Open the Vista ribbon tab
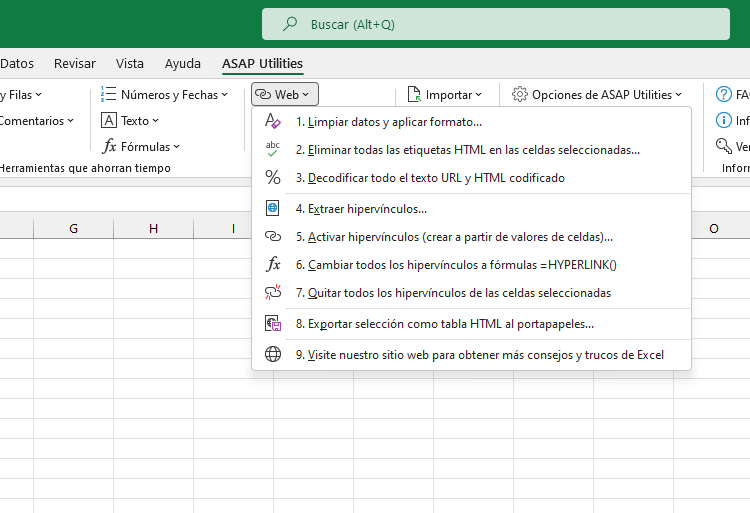This screenshot has width=750, height=513. (130, 63)
